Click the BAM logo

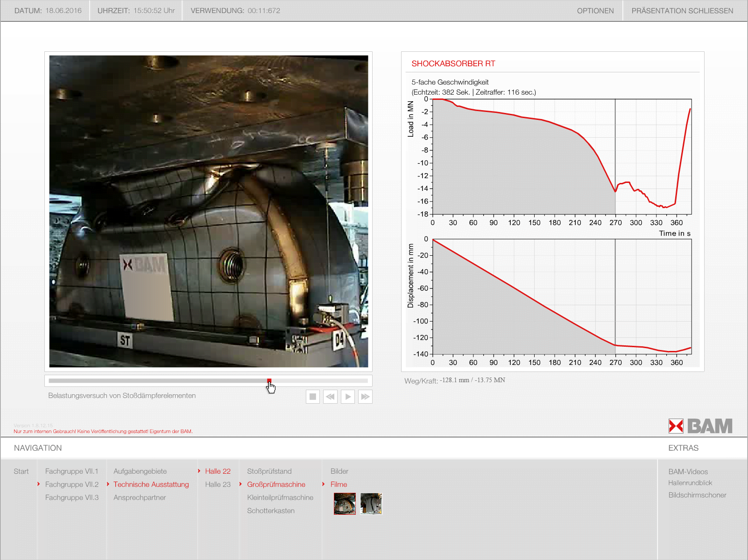click(x=700, y=426)
